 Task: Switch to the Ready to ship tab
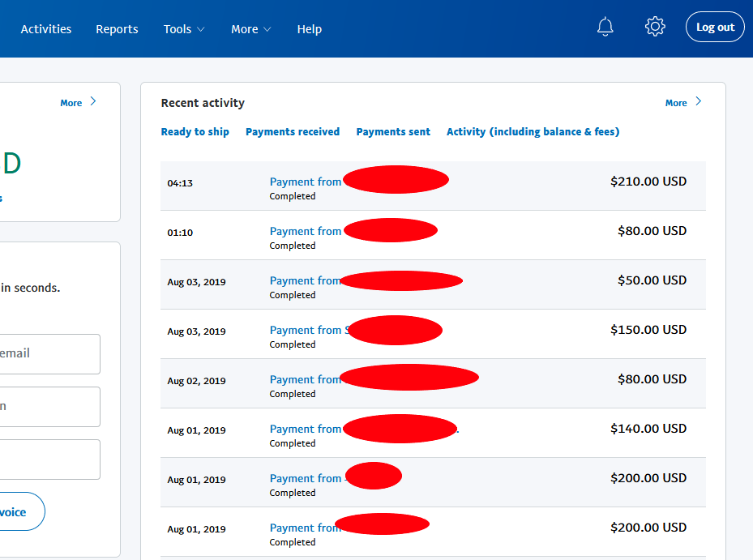pos(195,132)
